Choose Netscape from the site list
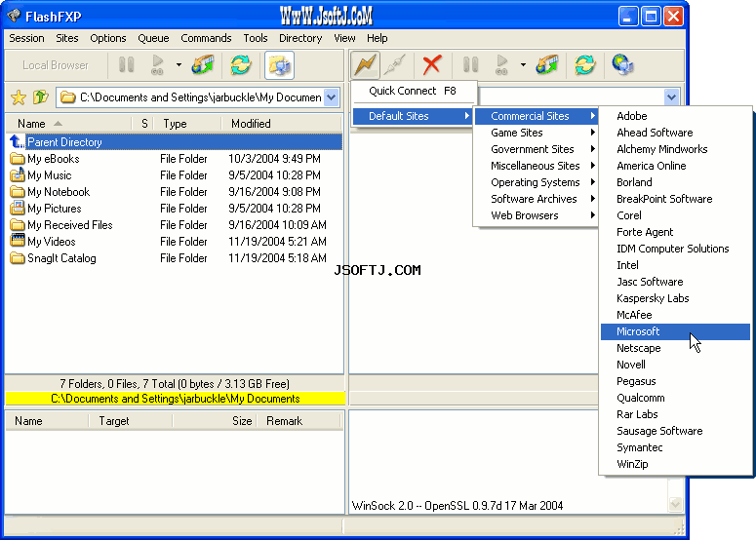 click(675, 348)
